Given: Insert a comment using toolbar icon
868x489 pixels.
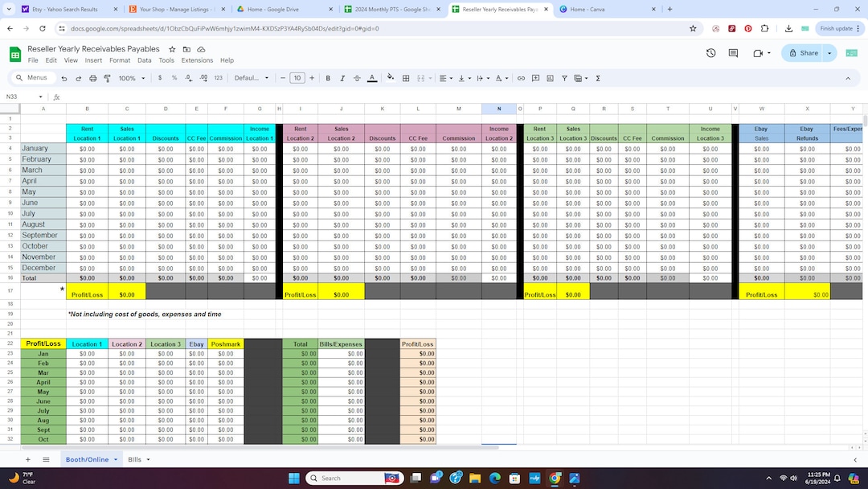Looking at the screenshot, I should pos(535,78).
